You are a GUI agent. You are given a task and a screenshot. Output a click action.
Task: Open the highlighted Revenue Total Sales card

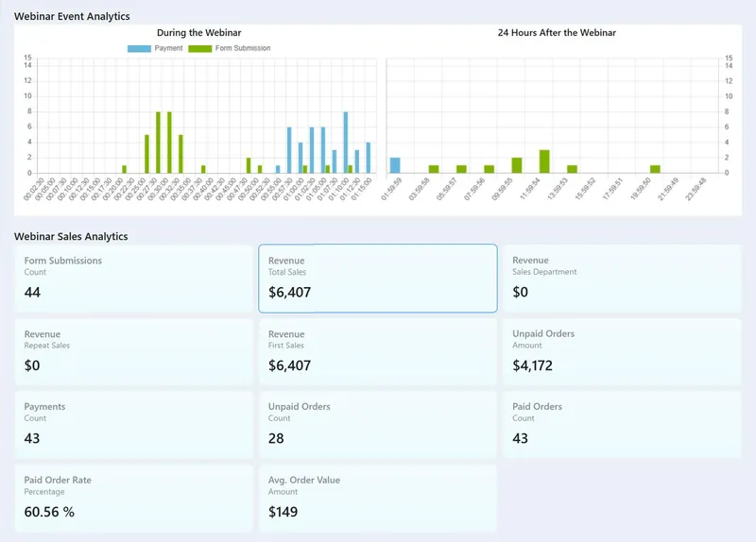pyautogui.click(x=378, y=279)
